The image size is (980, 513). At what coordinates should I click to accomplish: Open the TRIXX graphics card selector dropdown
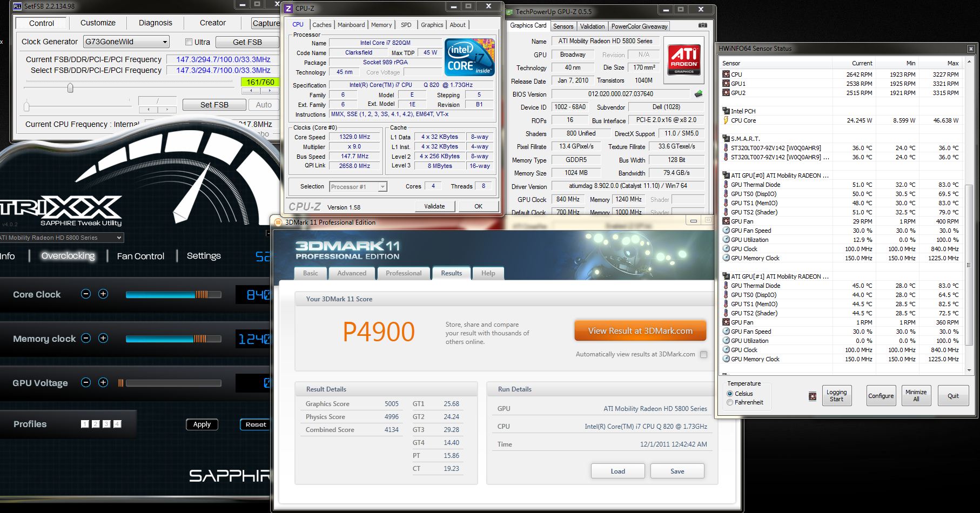pyautogui.click(x=62, y=238)
